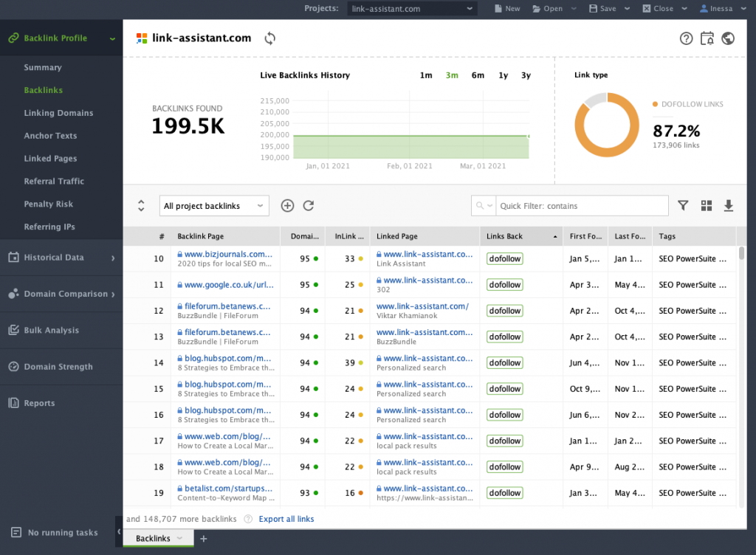Screen dimensions: 756x555
Task: Sort by the Linked Page column header
Action: [x=425, y=236]
